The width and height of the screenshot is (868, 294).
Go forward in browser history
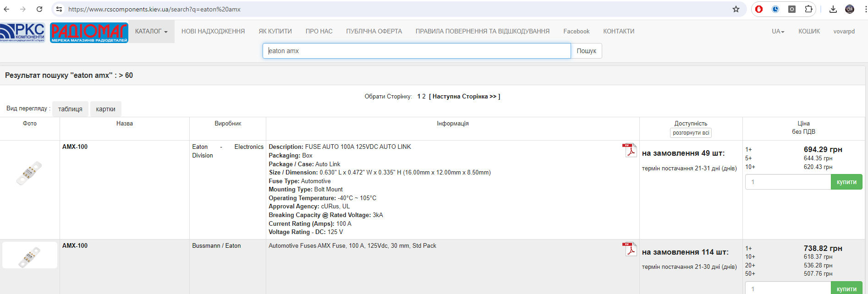click(23, 9)
